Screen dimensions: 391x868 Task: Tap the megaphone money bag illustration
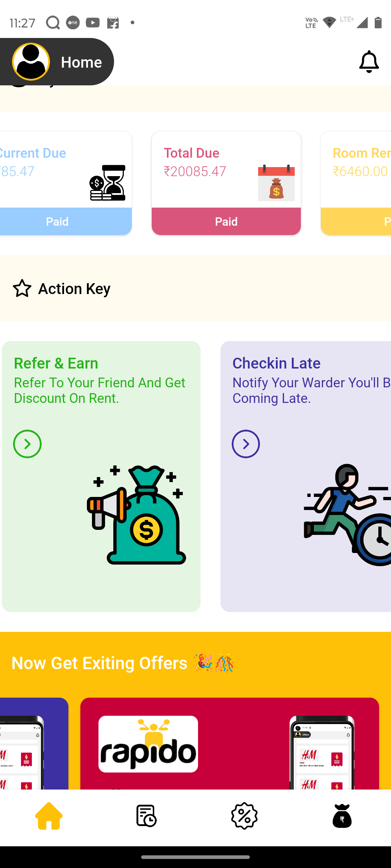tap(136, 515)
